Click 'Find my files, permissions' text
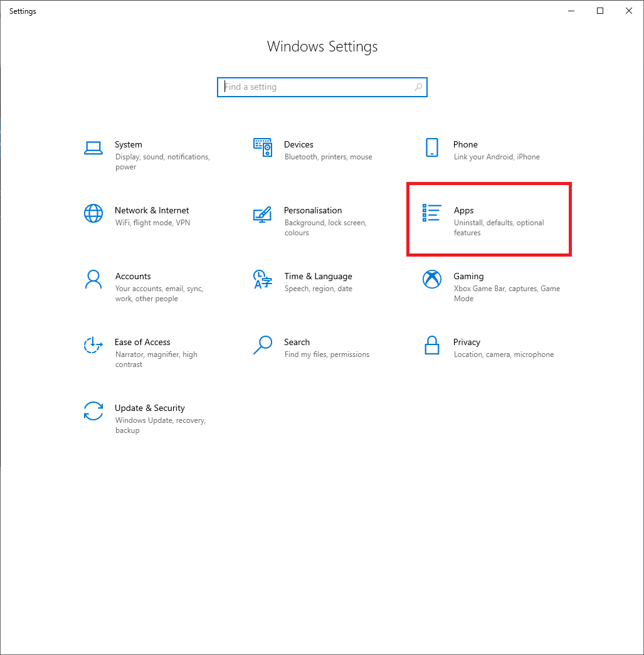Image resolution: width=644 pixels, height=655 pixels. (327, 354)
